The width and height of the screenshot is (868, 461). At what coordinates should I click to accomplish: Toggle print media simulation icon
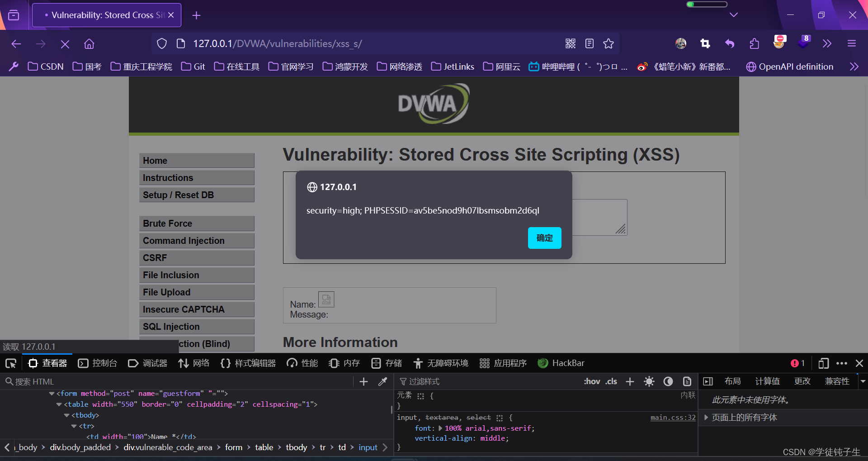[x=687, y=381]
